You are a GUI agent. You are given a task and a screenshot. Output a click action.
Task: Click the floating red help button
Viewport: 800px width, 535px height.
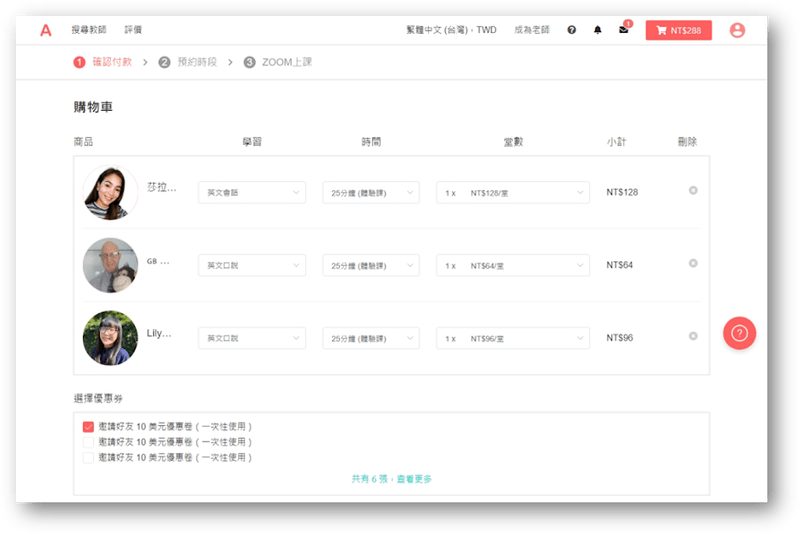click(x=739, y=333)
